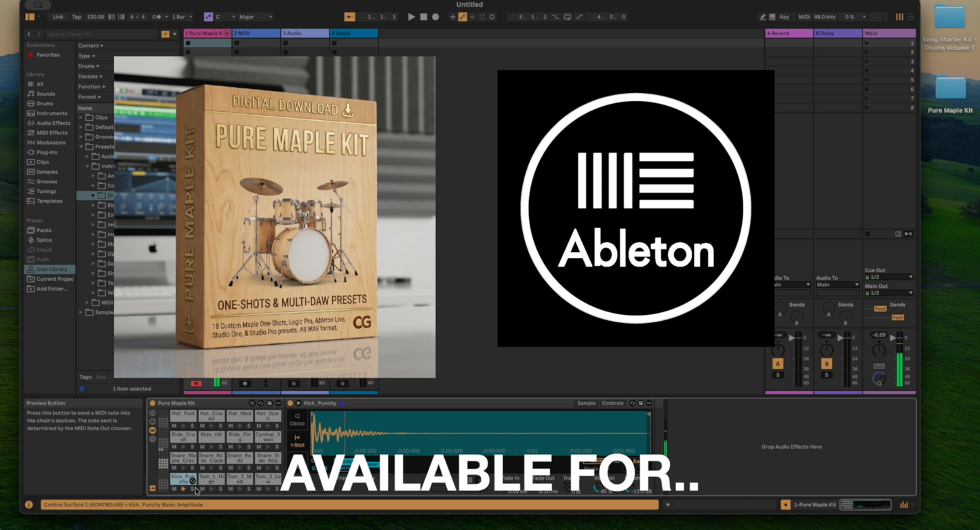Open the metronome settings dropdown arrow
Image resolution: width=980 pixels, height=530 pixels.
point(165,17)
